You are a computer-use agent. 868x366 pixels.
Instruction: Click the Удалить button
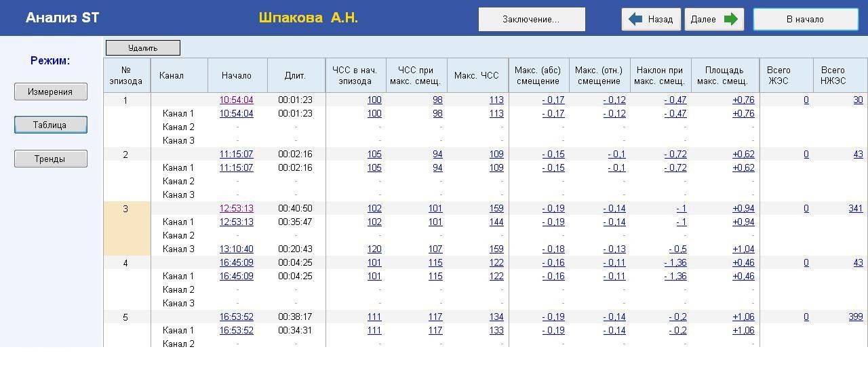tap(143, 48)
